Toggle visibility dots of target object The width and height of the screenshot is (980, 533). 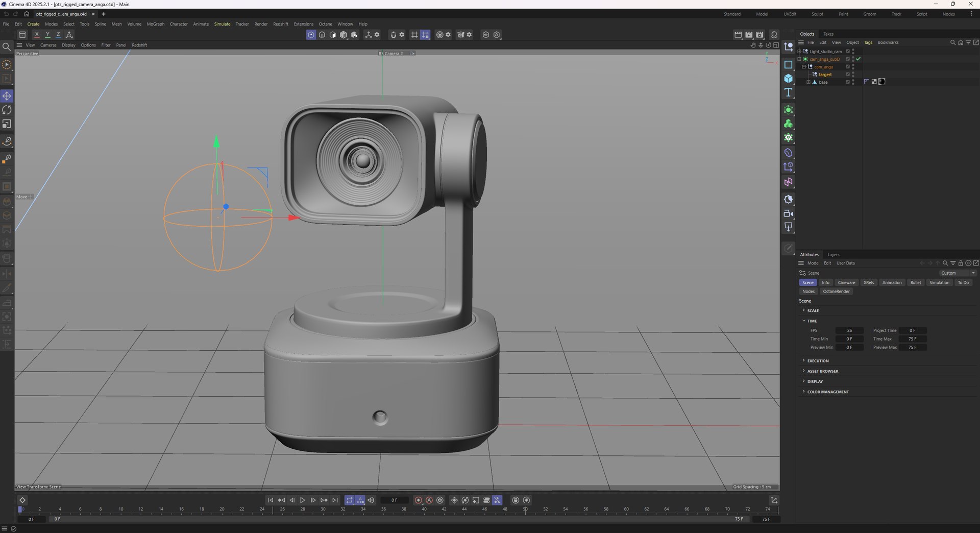(853, 75)
